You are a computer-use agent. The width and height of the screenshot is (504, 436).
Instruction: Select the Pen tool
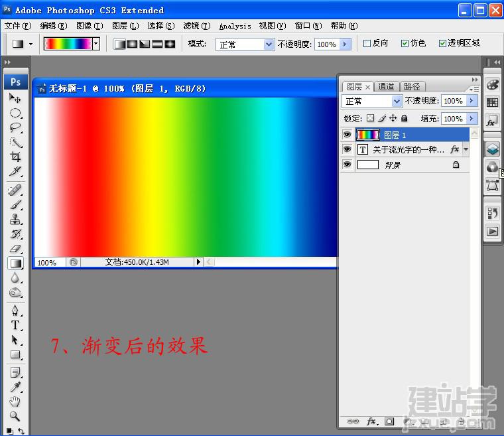coord(15,311)
